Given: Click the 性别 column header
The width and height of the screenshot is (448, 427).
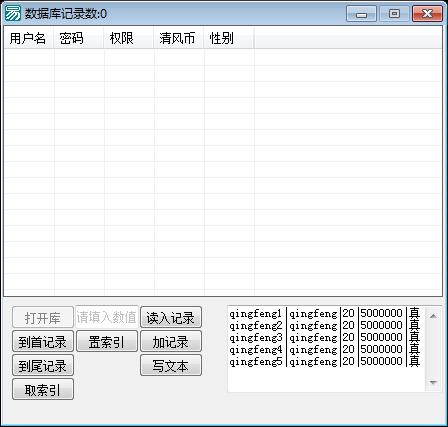Looking at the screenshot, I should [229, 38].
